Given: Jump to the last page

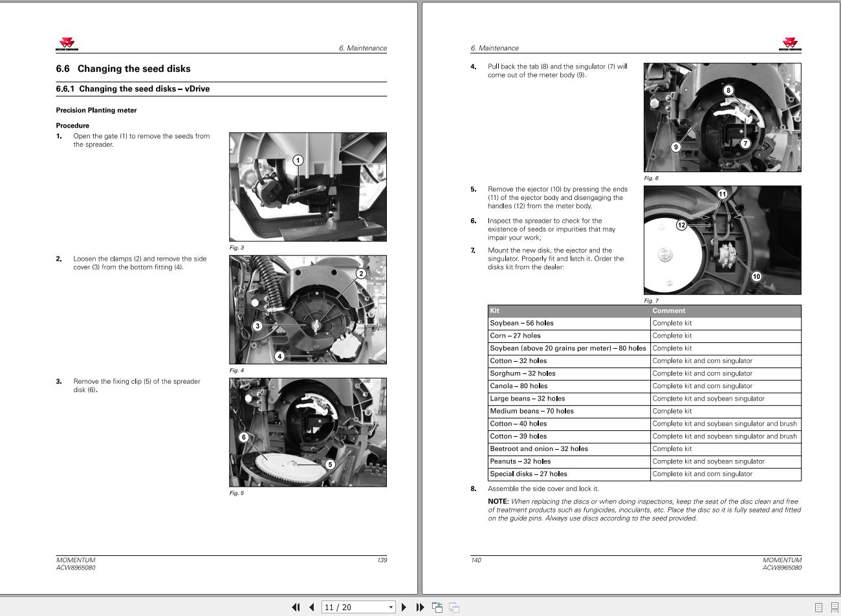Looking at the screenshot, I should click(420, 607).
